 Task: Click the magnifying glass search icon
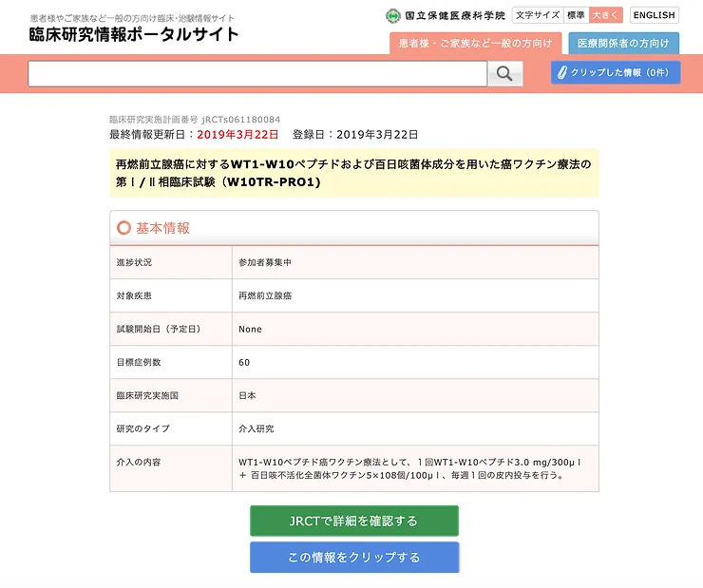(505, 73)
